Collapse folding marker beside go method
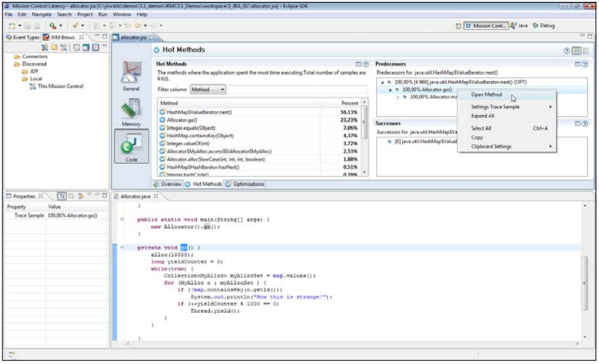Viewport: 599px width, 364px height. [123, 247]
